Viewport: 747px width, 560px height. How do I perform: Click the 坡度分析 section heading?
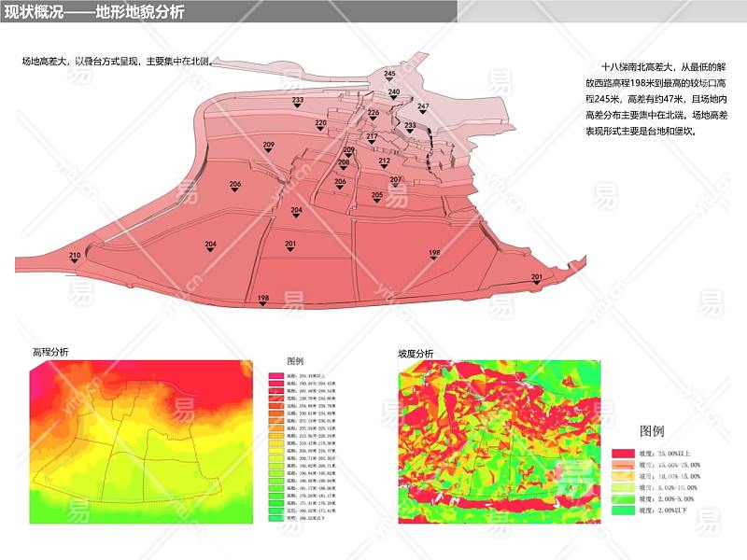pos(416,354)
